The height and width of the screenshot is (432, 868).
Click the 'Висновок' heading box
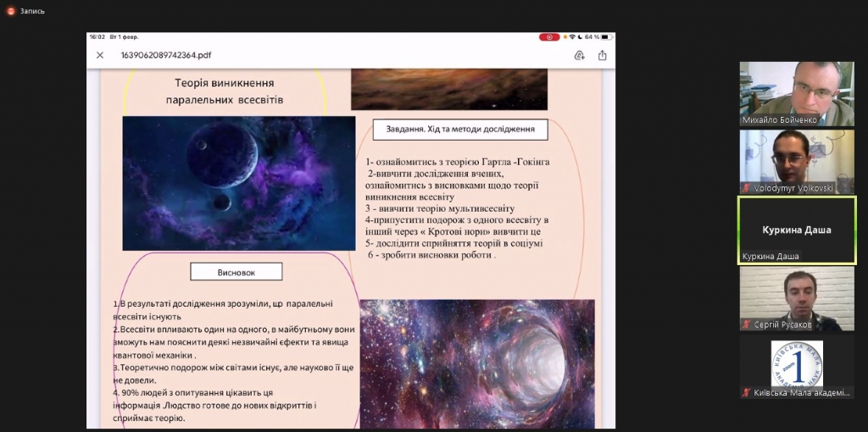point(236,272)
